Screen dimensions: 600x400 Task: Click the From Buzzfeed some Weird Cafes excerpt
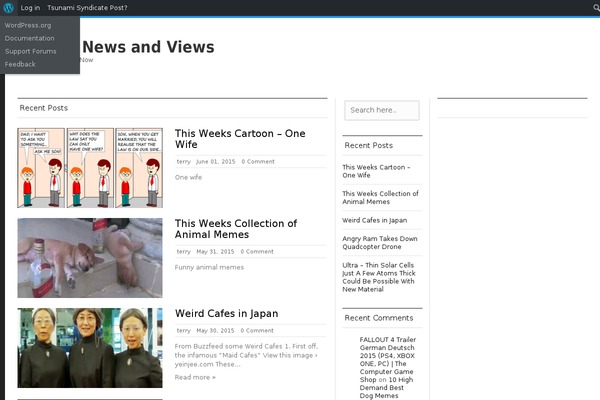246,355
